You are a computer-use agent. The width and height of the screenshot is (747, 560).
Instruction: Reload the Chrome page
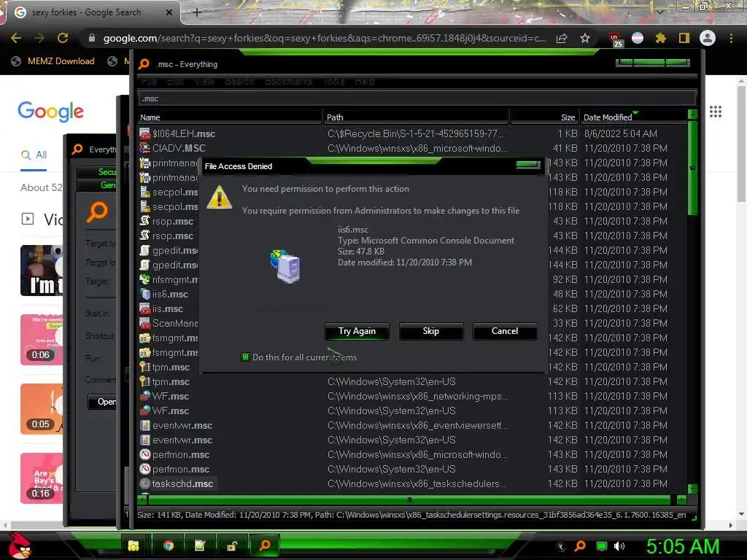tap(63, 38)
